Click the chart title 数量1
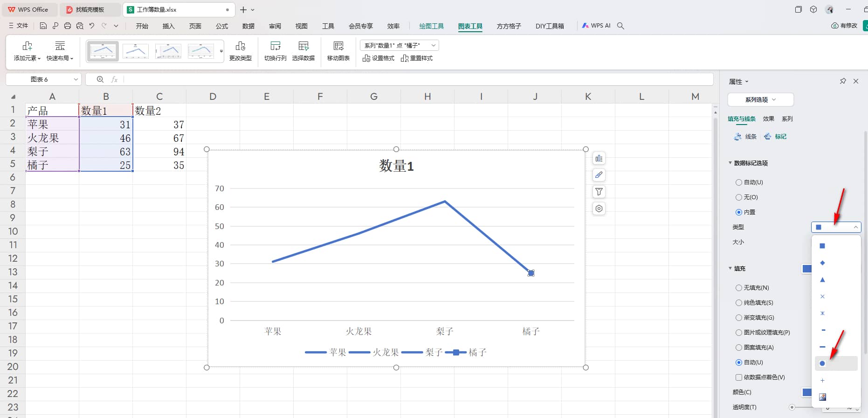This screenshot has width=868, height=418. pyautogui.click(x=396, y=166)
